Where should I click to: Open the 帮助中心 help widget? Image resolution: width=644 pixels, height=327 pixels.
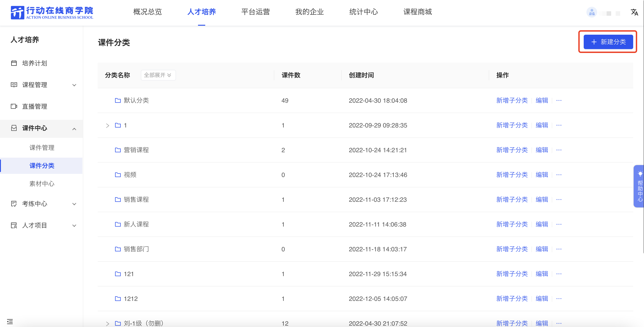point(639,186)
